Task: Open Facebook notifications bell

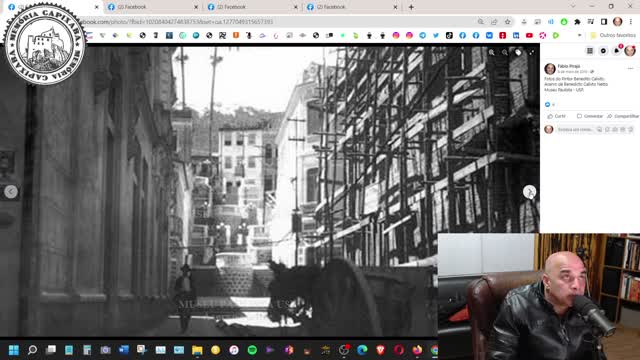Action: (617, 51)
